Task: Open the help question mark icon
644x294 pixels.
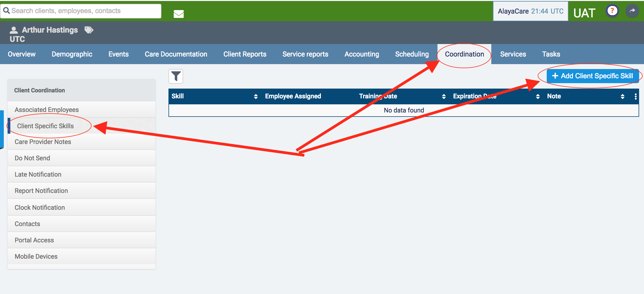Action: pos(612,11)
